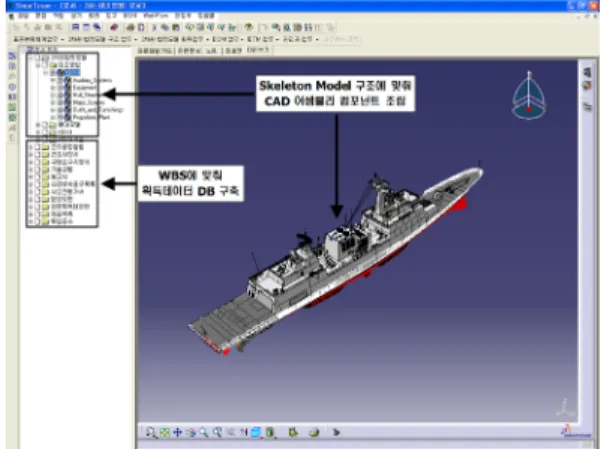Activate Fly mode icon in the bottom view toolbar
The width and height of the screenshot is (601, 449).
point(151,433)
